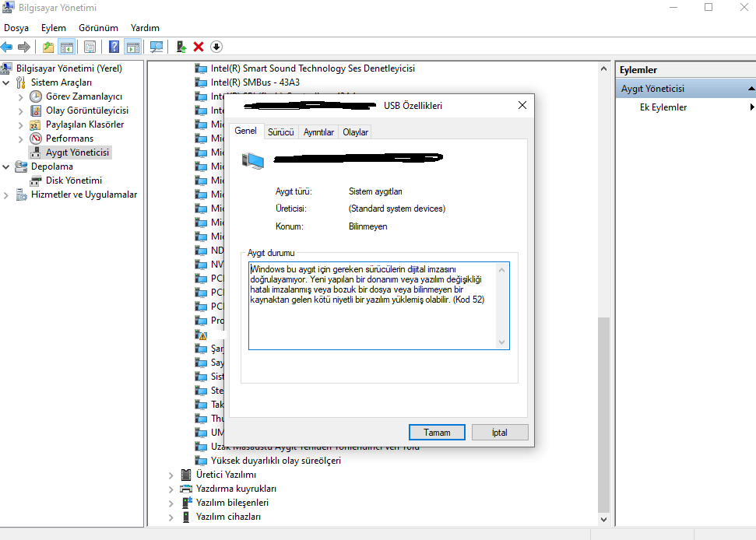Click the Disable device down-arrow icon
The width and height of the screenshot is (756, 540).
click(216, 47)
